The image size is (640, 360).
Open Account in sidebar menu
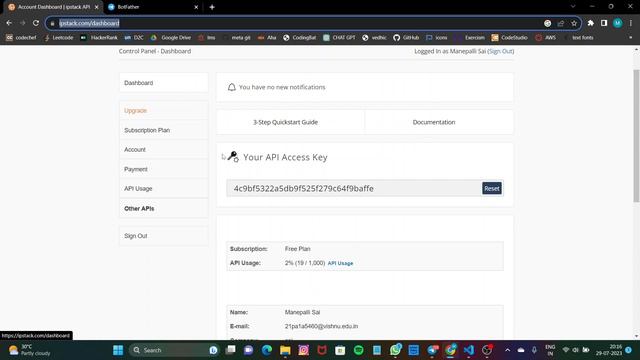click(164, 150)
